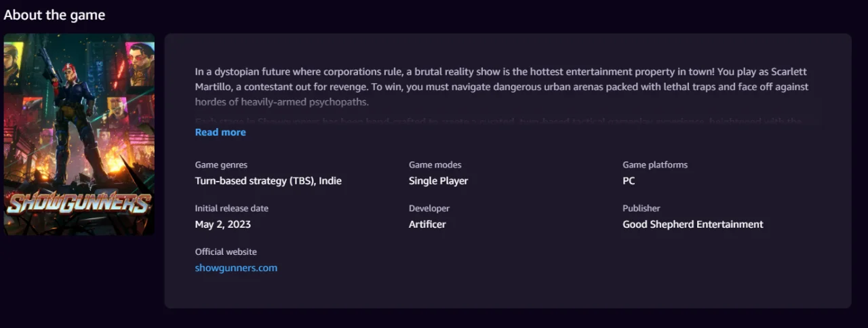Screen dimensions: 868x328
Task: Click the Game platforms label
Action: click(655, 165)
